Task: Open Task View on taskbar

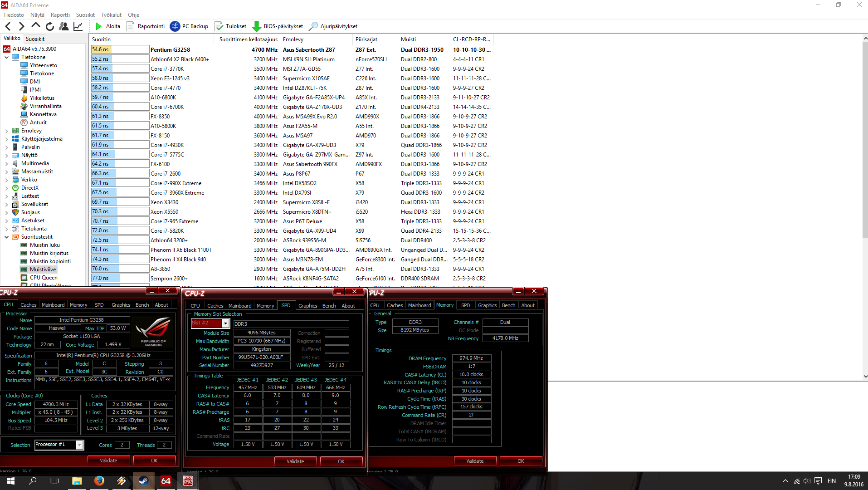Action: click(54, 481)
